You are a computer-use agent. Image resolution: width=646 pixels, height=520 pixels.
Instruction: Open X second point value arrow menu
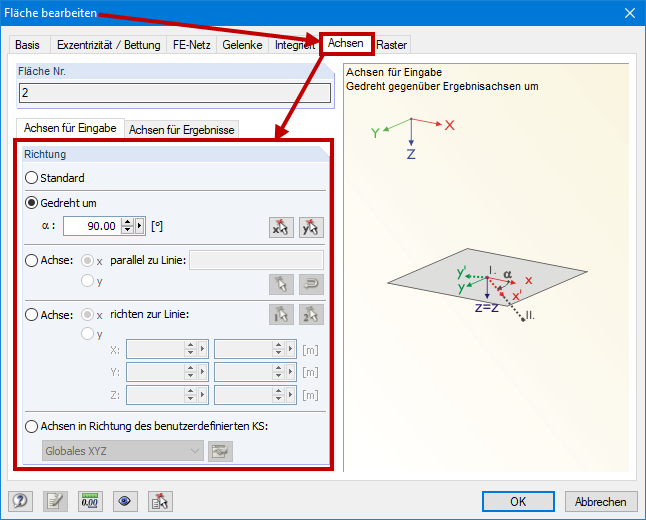(291, 349)
